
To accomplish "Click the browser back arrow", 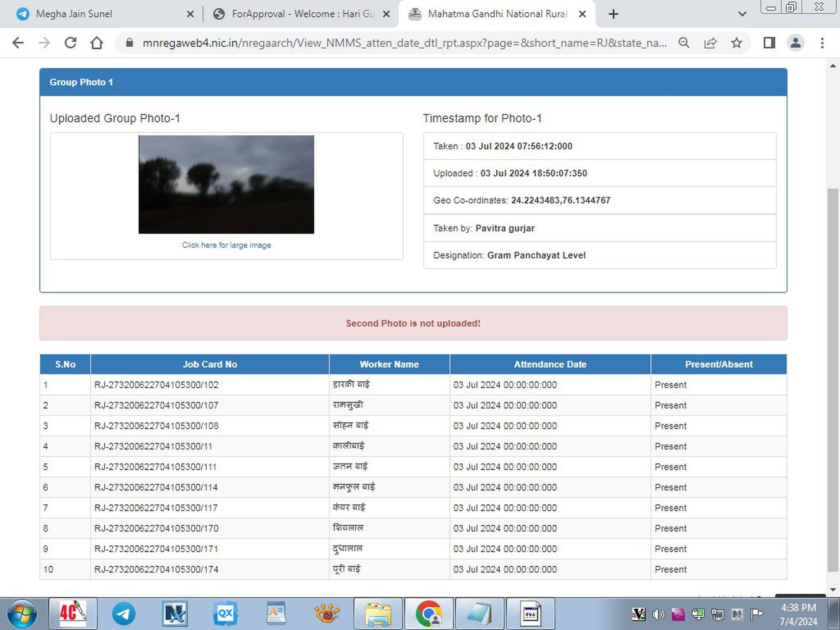I will click(x=18, y=43).
